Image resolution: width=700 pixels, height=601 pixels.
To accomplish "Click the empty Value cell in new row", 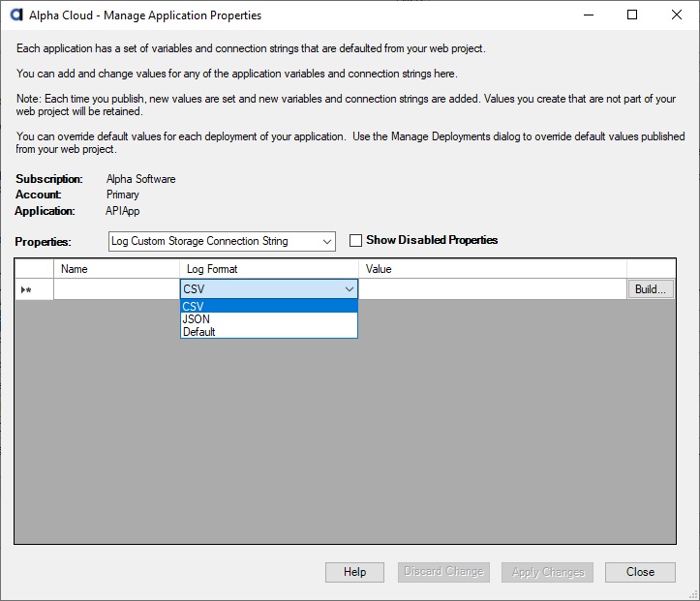I will pyautogui.click(x=493, y=289).
